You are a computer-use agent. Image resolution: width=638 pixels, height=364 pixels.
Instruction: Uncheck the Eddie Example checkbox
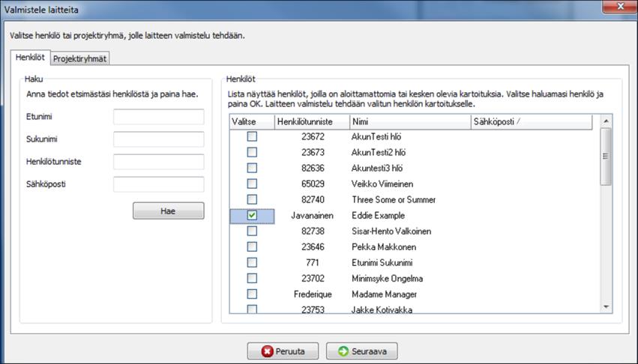252,215
